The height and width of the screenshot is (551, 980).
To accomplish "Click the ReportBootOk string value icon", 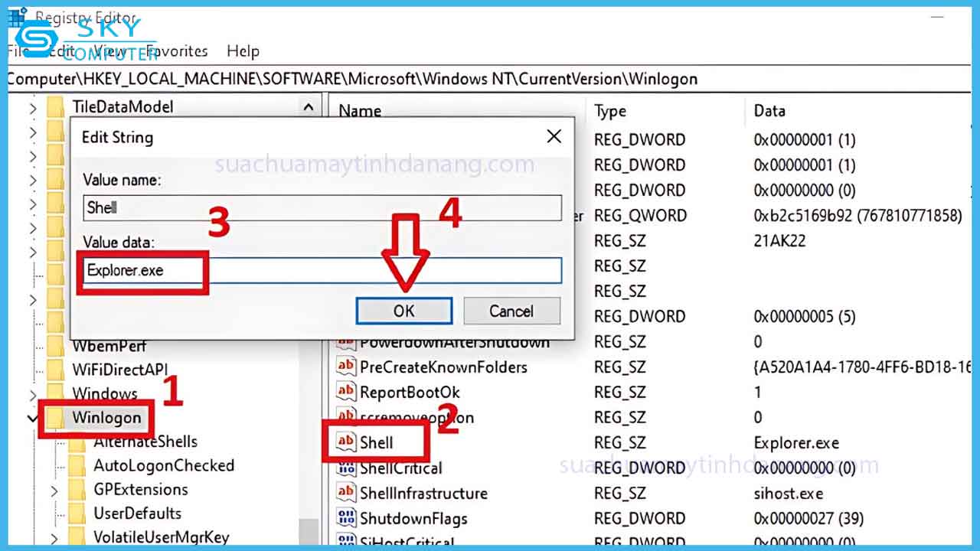I will click(346, 392).
